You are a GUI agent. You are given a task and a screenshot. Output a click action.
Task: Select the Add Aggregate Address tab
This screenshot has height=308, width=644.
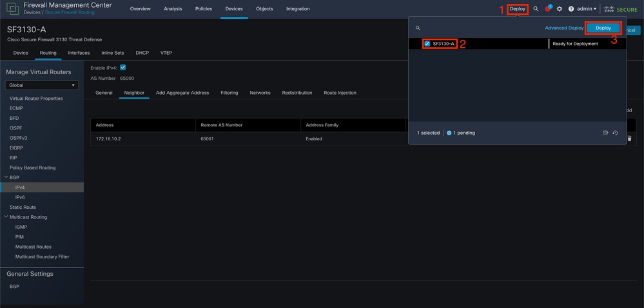point(182,93)
